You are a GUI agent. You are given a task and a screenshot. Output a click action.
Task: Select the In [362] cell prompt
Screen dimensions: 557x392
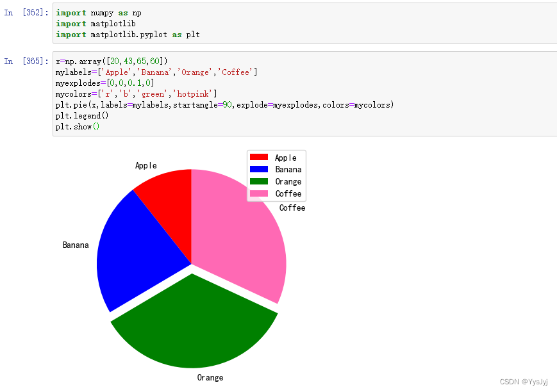point(26,12)
